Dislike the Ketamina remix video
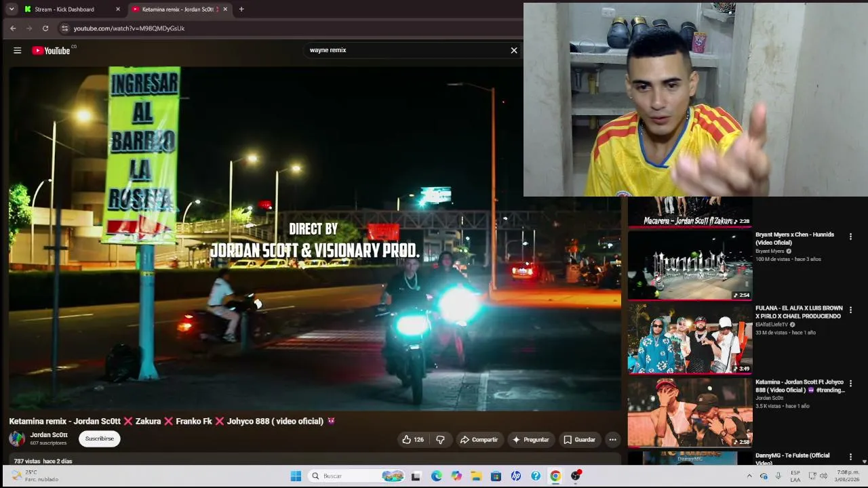Image resolution: width=868 pixels, height=488 pixels. click(440, 440)
